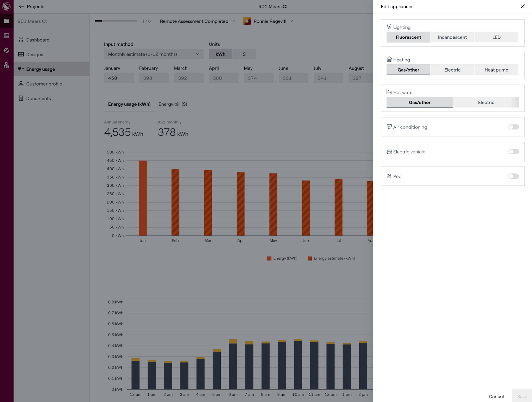The height and width of the screenshot is (402, 532).
Task: Click the folder icon in left rail
Action: pyautogui.click(x=6, y=21)
